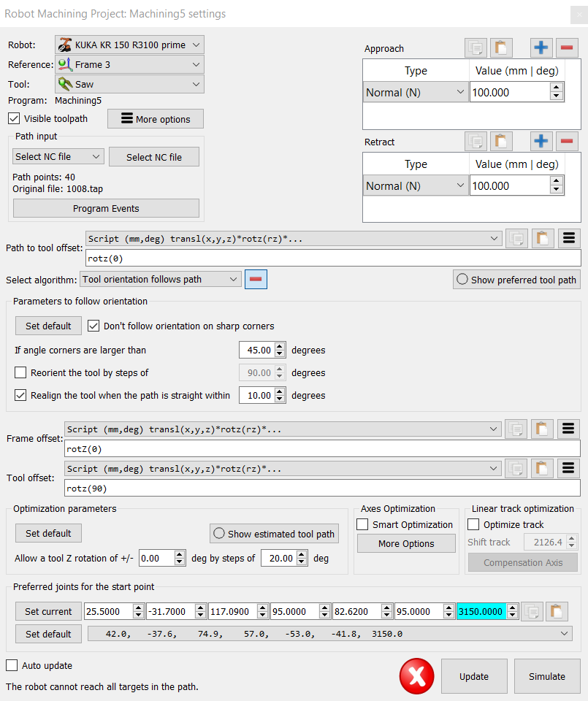Image resolution: width=588 pixels, height=701 pixels.
Task: Open Approach Type Normal (N) dropdown
Action: point(416,92)
